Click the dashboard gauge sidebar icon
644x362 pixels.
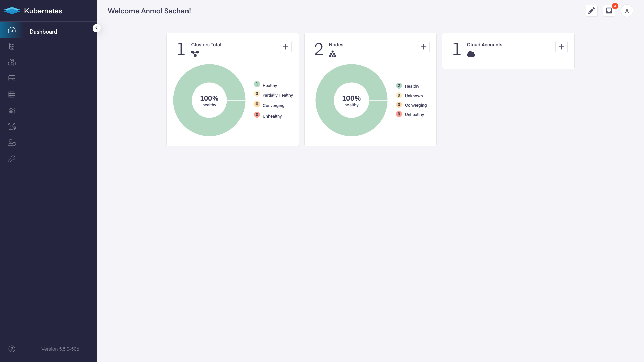[x=12, y=30]
